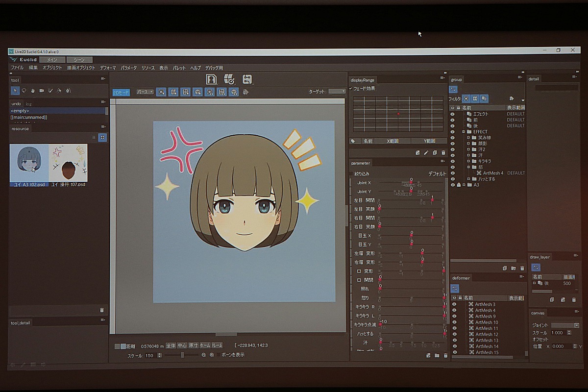Select the camera tool in tool panel
588x392 pixels.
click(x=42, y=90)
